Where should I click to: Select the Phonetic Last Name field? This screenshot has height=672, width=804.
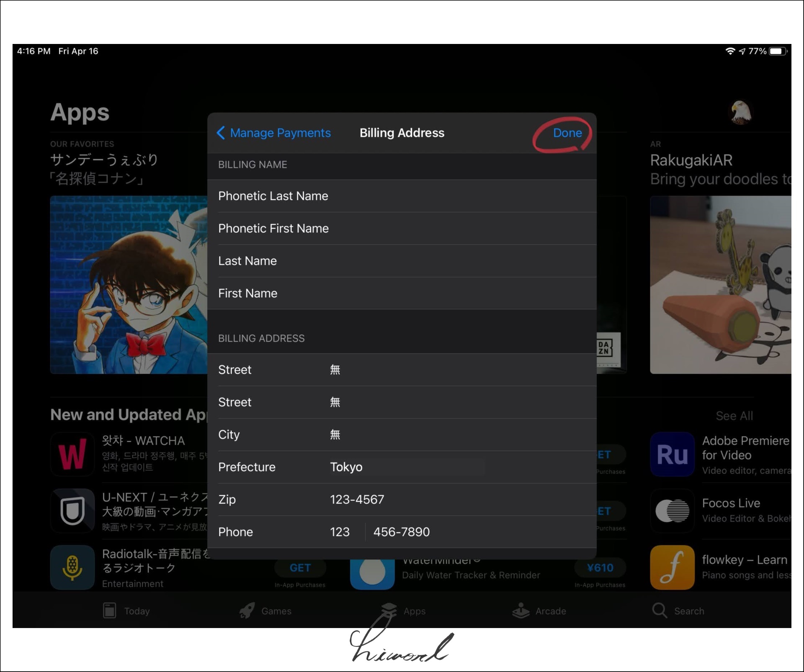(402, 196)
